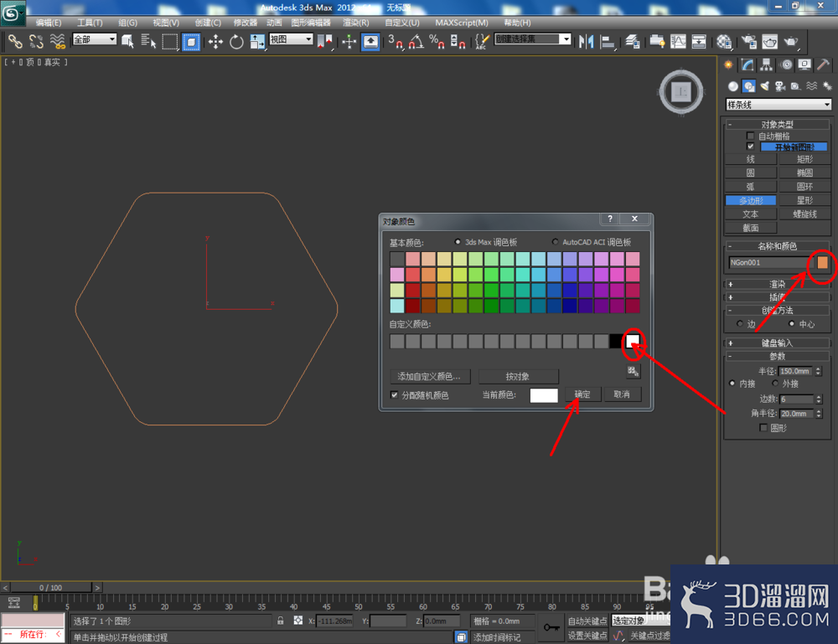The image size is (838, 644).
Task: Activate Select and Move tool
Action: [x=215, y=41]
